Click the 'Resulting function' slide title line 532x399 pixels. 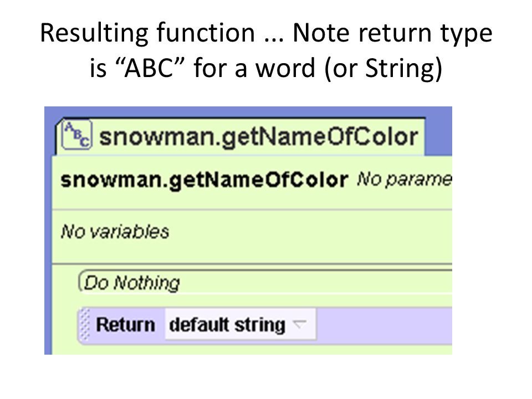[x=266, y=33]
